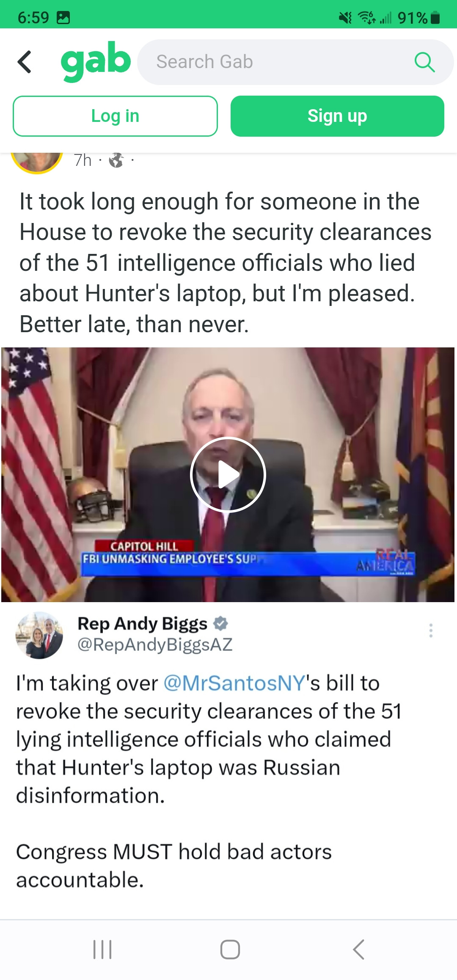Tap the back arrow beside Gab logo
This screenshot has width=457, height=980.
coord(25,62)
